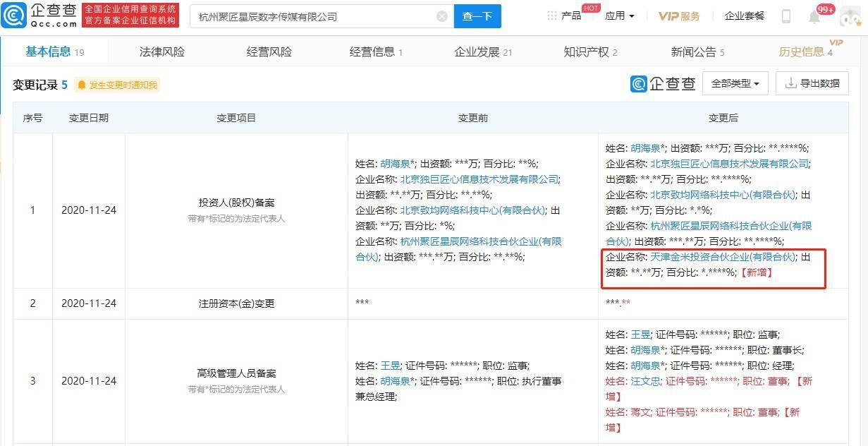
Task: Click the 导出数据 download icon
Action: click(x=791, y=83)
